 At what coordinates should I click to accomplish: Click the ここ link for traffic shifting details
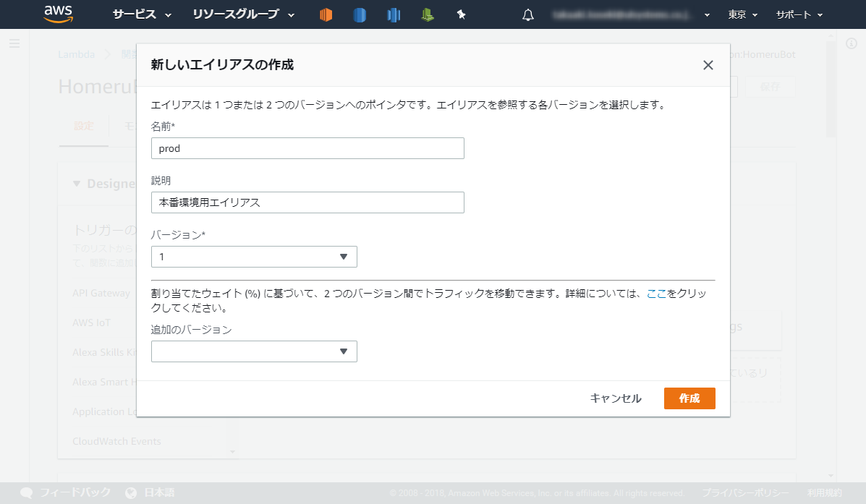tap(657, 293)
